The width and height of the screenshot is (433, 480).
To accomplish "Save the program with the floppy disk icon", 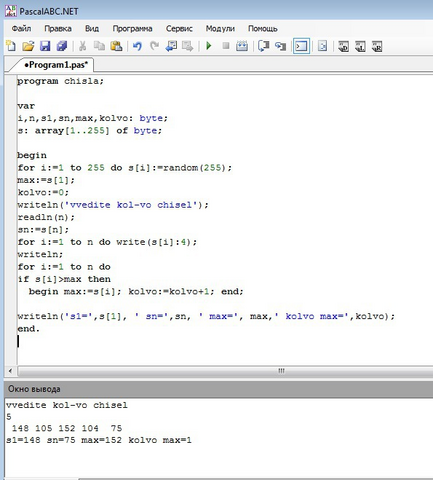I will [x=45, y=46].
